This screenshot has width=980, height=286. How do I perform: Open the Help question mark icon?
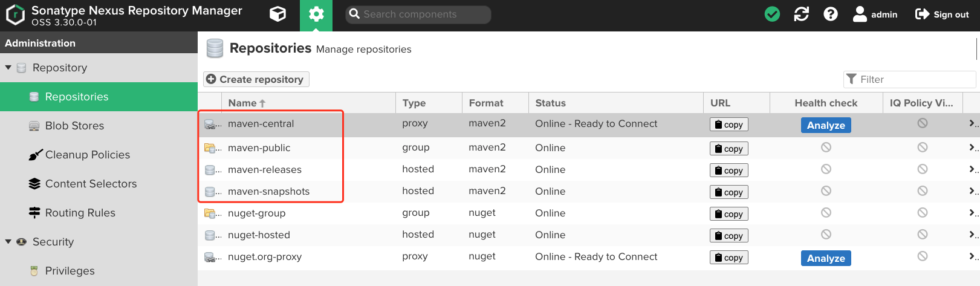pyautogui.click(x=831, y=14)
